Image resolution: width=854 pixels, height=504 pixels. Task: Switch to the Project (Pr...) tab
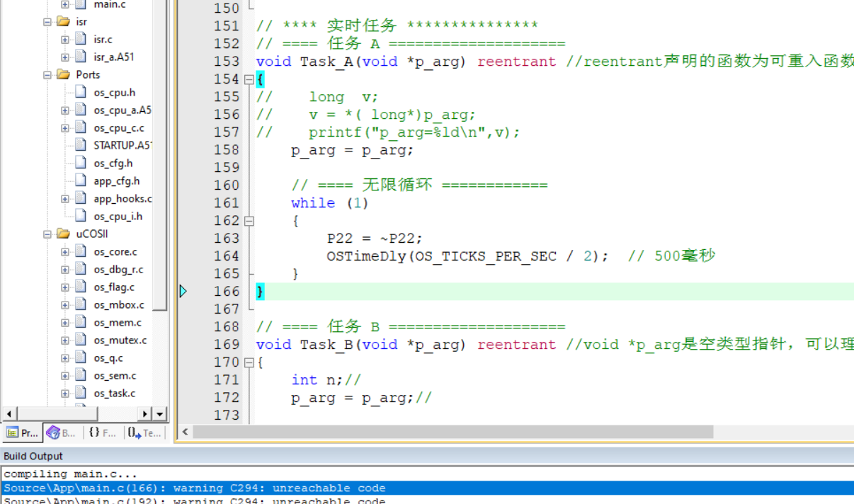click(22, 433)
